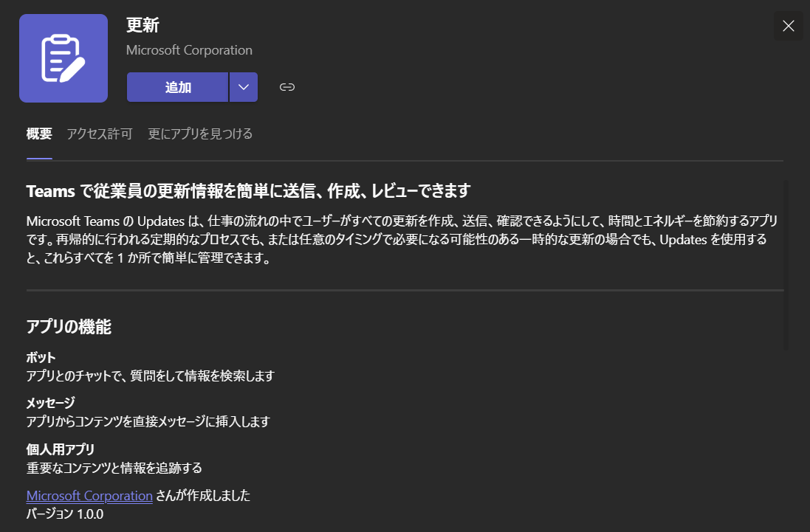Click the アプリの機能 section heading
Screen dimensions: 810x532
pos(69,327)
